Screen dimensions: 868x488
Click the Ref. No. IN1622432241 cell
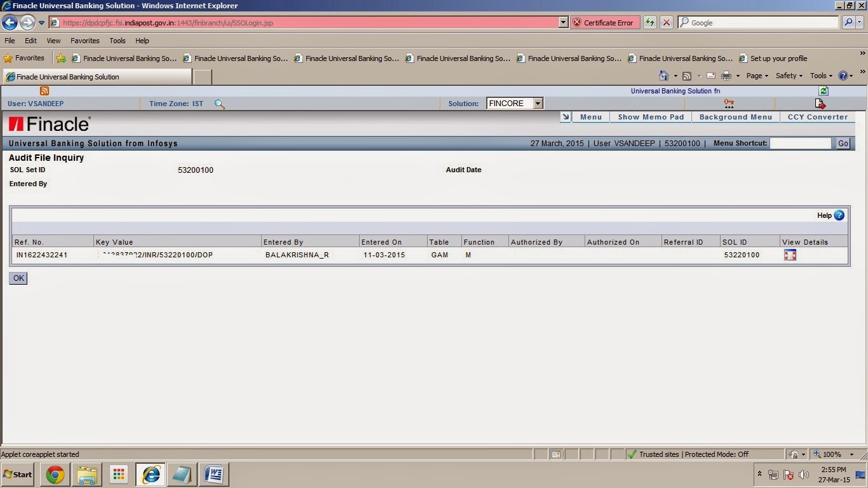[42, 255]
